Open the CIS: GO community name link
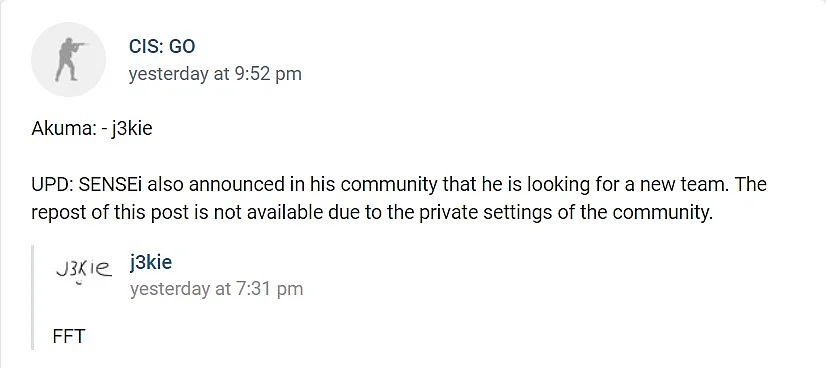This screenshot has width=826, height=368. coord(162,47)
